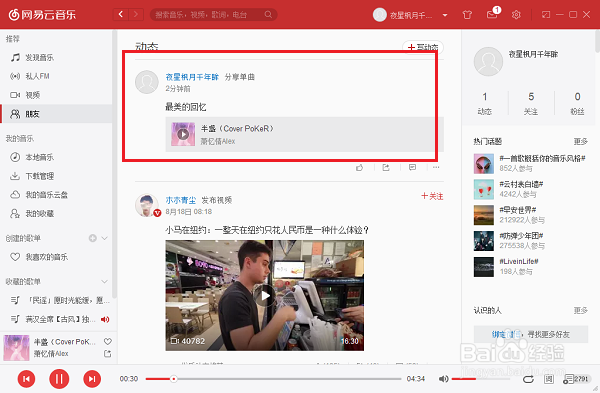Screen dimensions: 600x393
Task: Open the account dropdown arrow
Action: pos(445,15)
